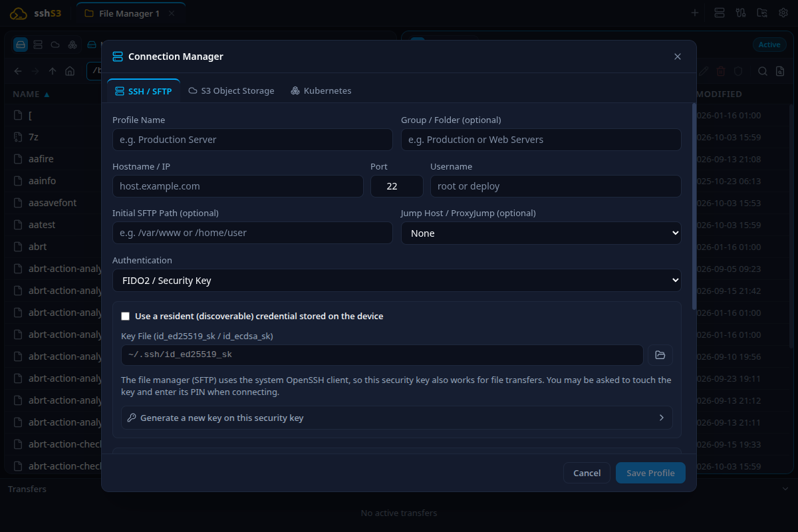Close the File Manager 1 tab
Screen dimensions: 798x532
172,13
